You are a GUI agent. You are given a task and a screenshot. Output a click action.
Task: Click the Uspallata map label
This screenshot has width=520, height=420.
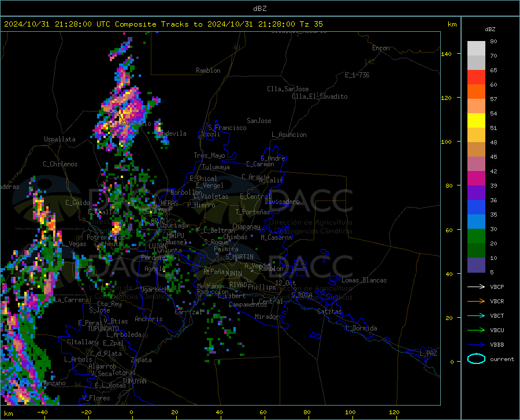60,139
